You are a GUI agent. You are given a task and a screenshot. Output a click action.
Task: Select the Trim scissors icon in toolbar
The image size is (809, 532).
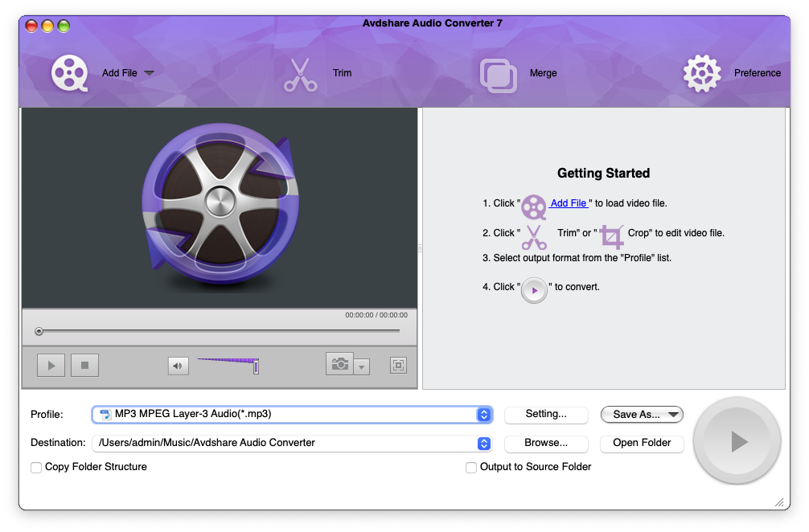tap(300, 75)
